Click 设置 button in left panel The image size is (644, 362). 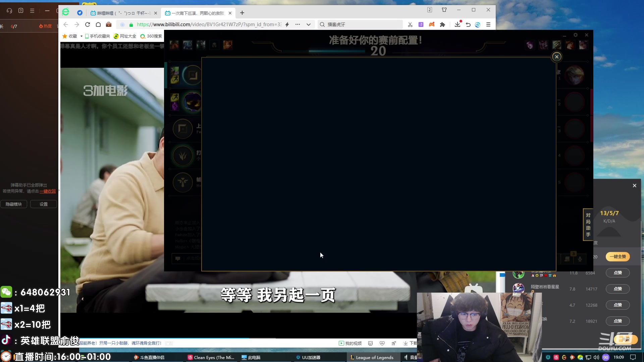[x=44, y=204]
